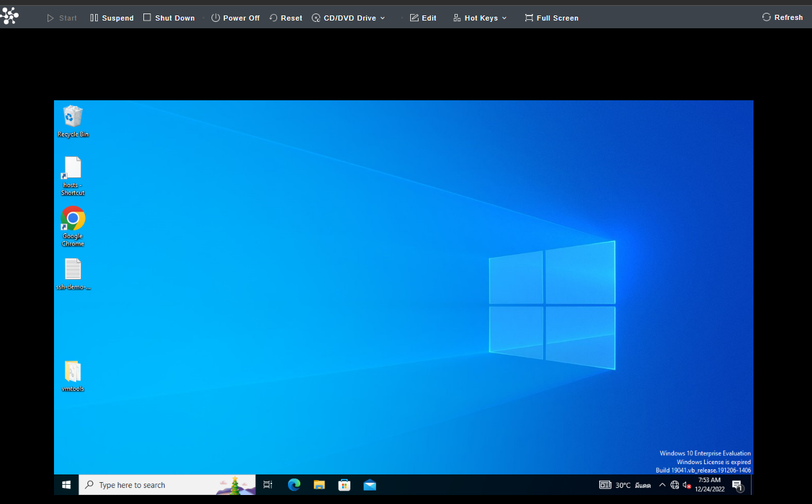Expand the Hot Keys dropdown menu

pyautogui.click(x=480, y=18)
